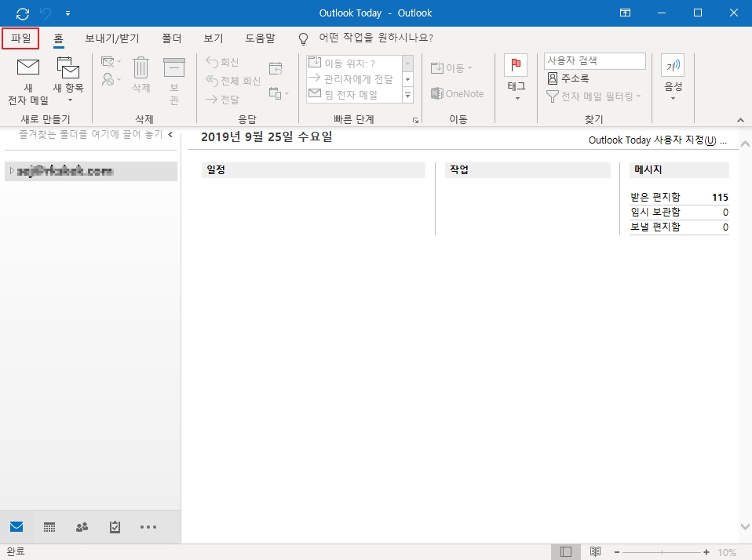Click the undo arrow in quick access toolbar
The image size is (752, 560).
46,13
